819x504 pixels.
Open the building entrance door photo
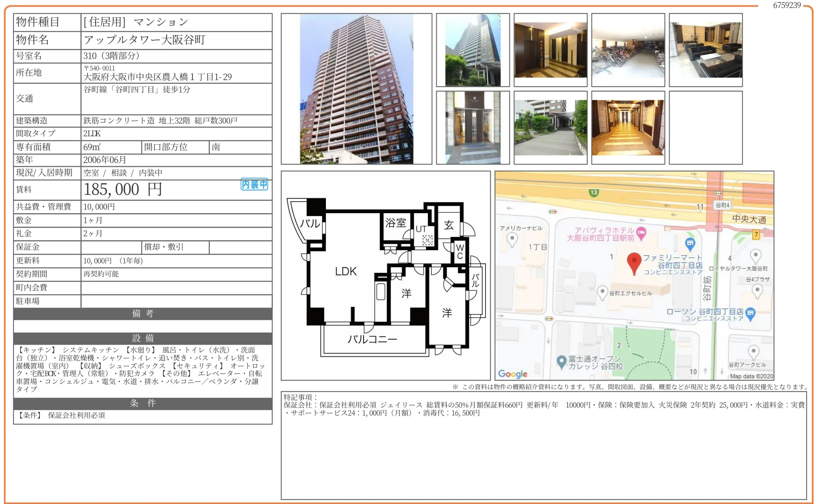pos(472,127)
